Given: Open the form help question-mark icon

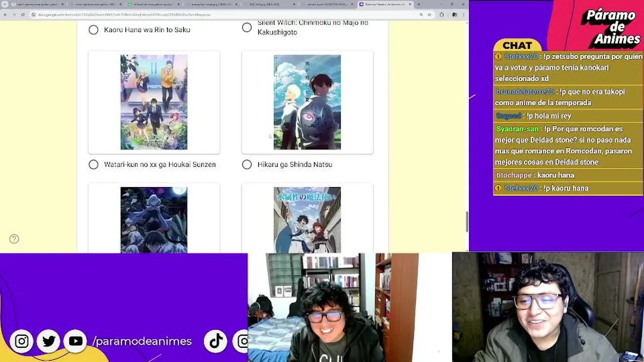Looking at the screenshot, I should point(14,239).
